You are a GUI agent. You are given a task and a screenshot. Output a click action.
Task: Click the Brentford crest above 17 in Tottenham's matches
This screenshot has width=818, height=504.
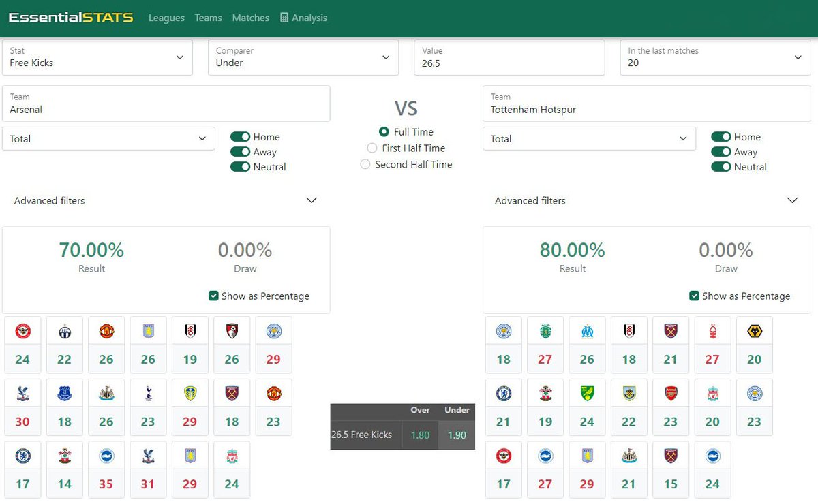pyautogui.click(x=504, y=456)
